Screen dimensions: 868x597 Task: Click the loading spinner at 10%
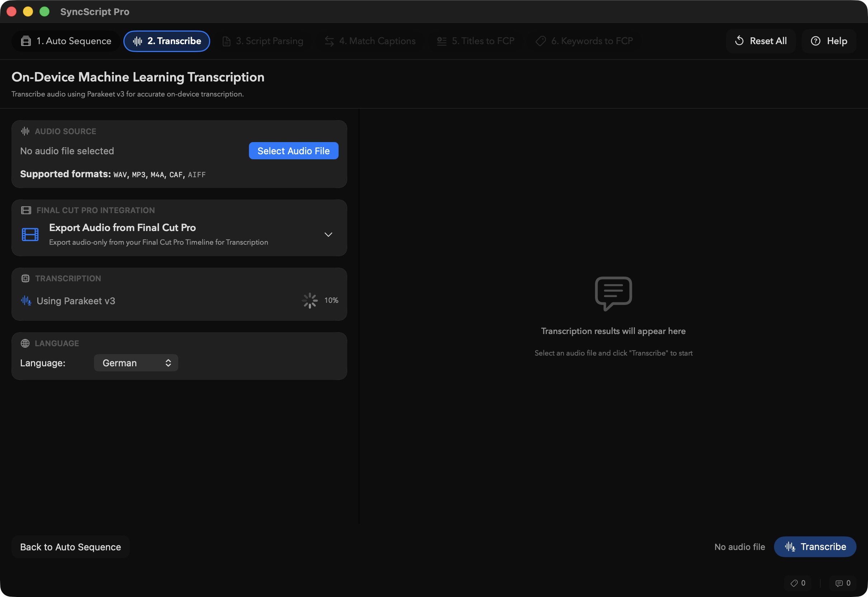click(x=310, y=300)
